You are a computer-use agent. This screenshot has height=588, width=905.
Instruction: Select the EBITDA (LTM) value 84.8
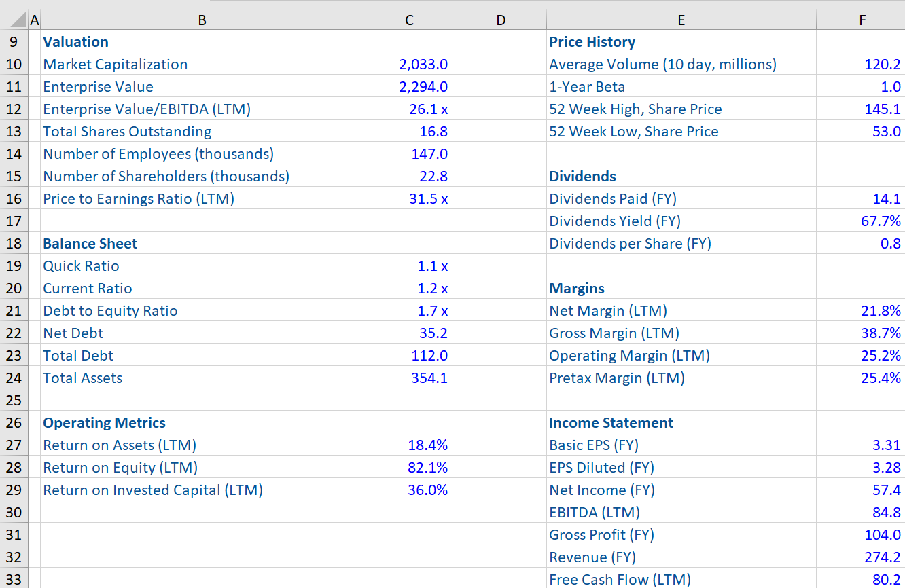tap(886, 513)
